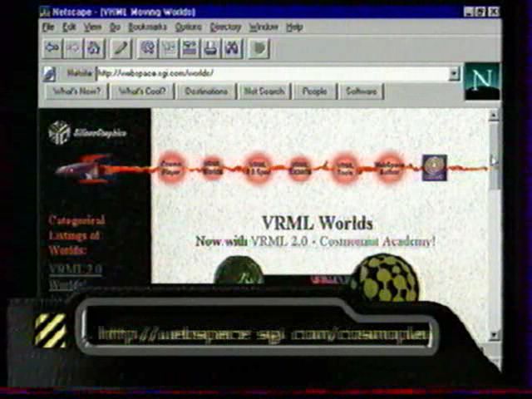This screenshot has width=532, height=399.
Task: Click the Net Search directory button
Action: tap(264, 91)
